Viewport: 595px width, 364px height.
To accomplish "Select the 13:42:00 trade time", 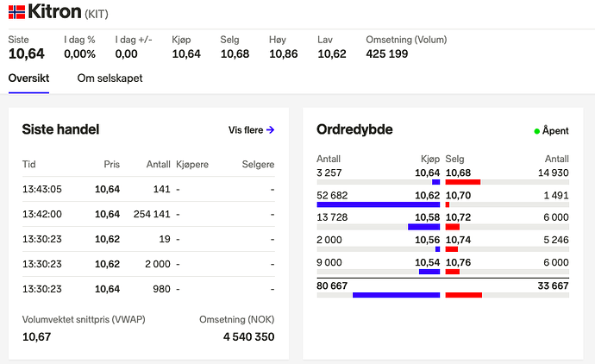I will coord(42,214).
